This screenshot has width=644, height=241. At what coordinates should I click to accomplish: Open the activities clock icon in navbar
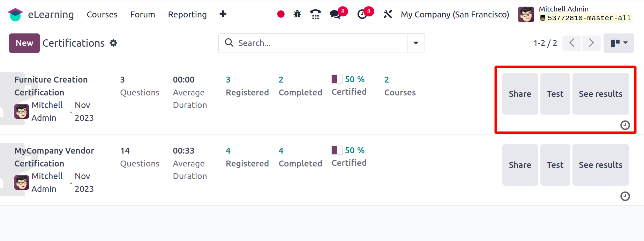(362, 14)
